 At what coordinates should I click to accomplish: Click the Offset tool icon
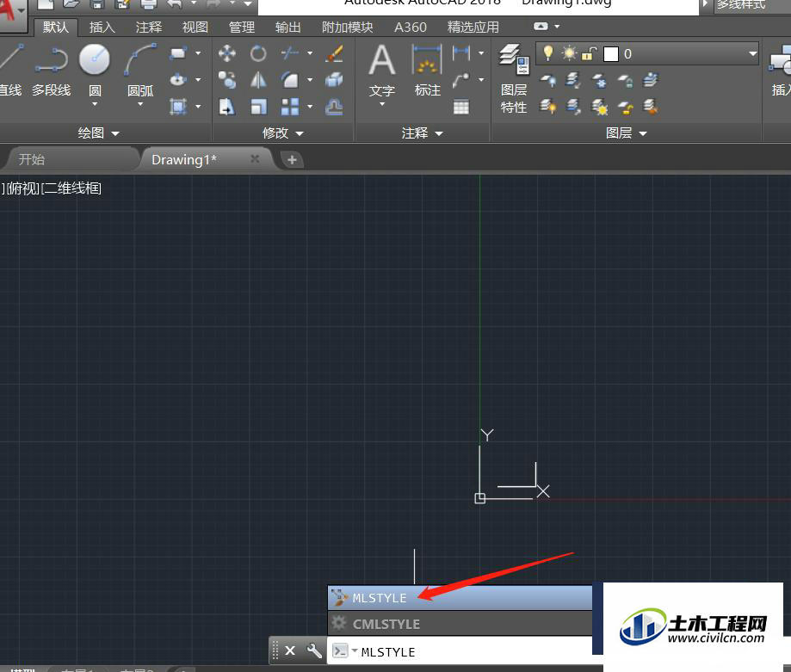click(335, 107)
